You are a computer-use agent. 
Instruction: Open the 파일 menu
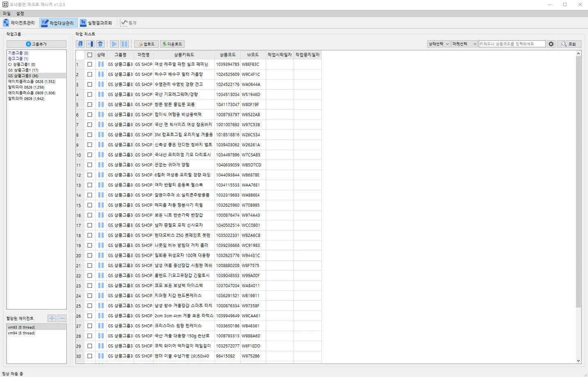7,14
